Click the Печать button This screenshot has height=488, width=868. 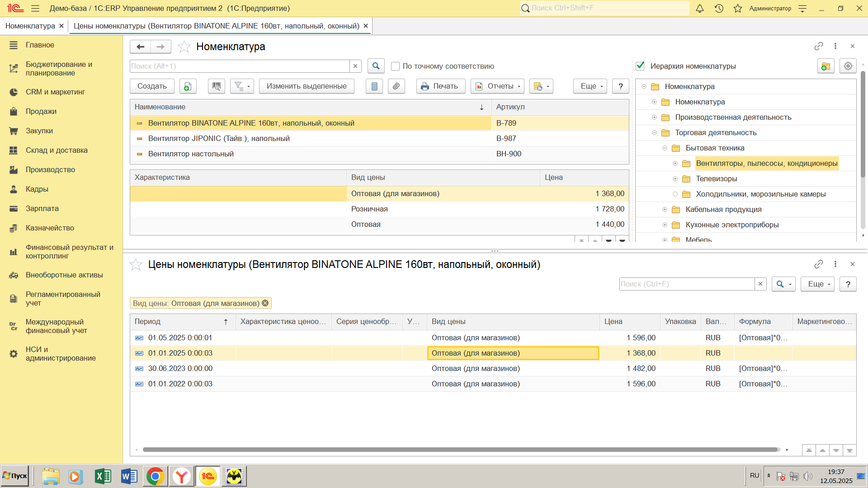pos(441,86)
